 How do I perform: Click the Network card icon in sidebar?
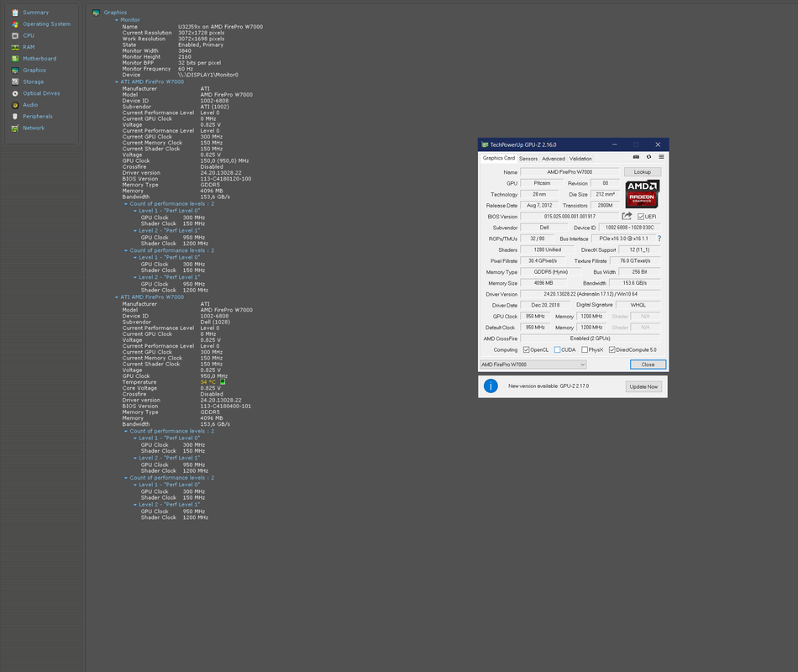(x=15, y=129)
